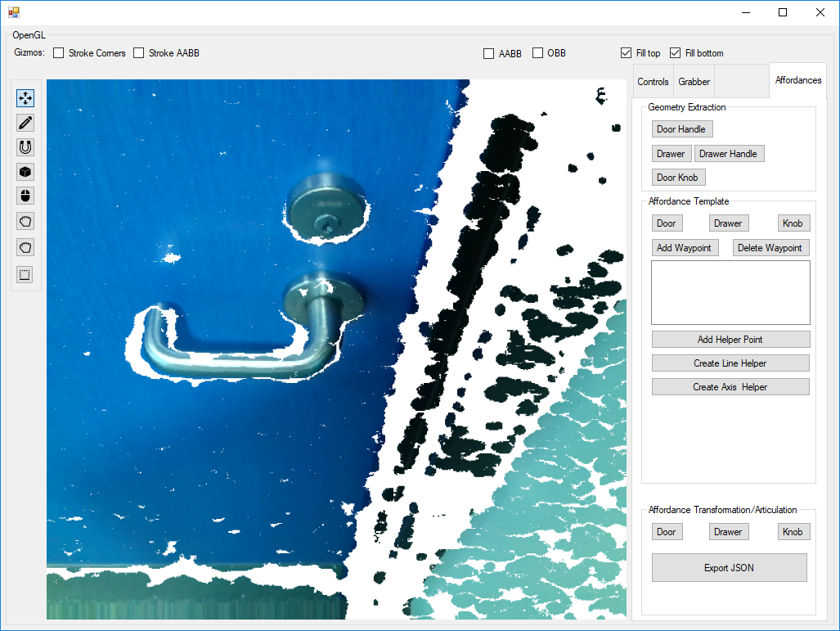Click Door under Affordance Template
The image size is (840, 631).
(667, 223)
